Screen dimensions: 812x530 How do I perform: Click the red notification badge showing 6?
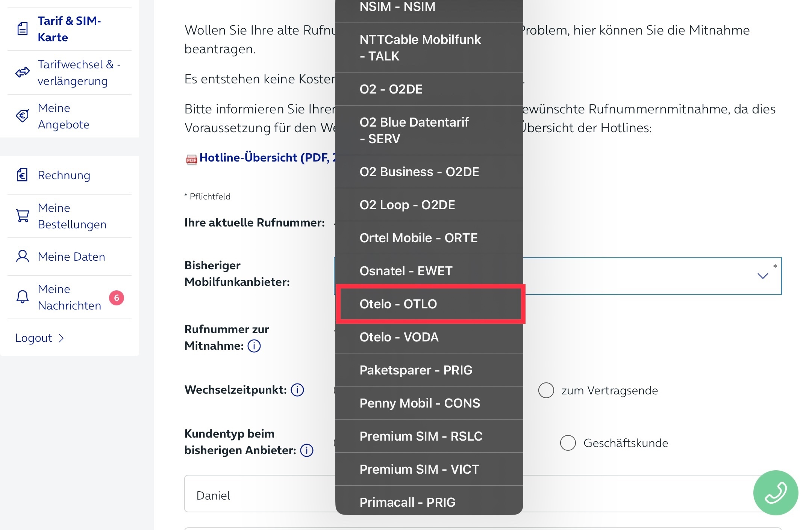pyautogui.click(x=117, y=298)
